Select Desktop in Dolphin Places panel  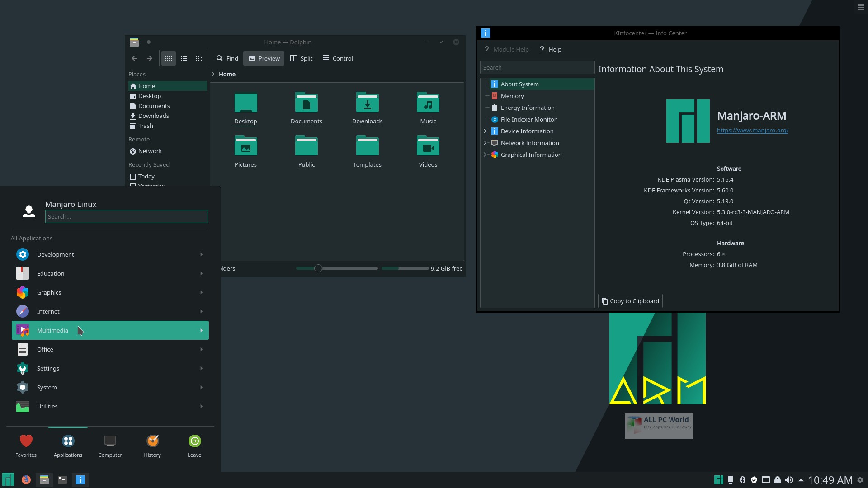[x=168, y=96]
